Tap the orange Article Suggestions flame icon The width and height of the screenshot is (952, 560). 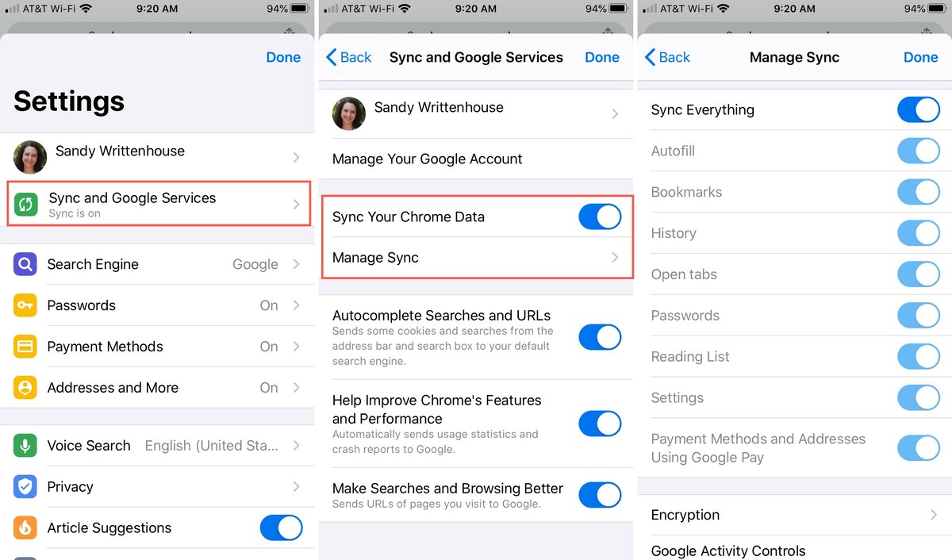[25, 528]
